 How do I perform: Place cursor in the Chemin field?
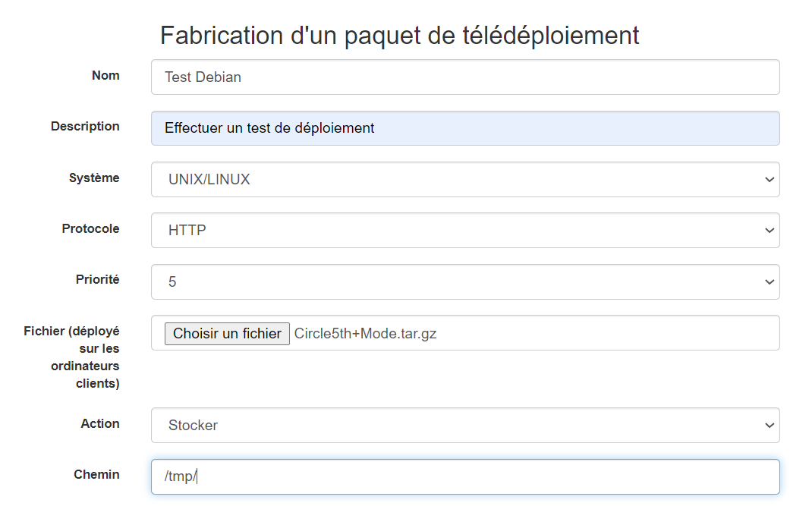pyautogui.click(x=465, y=476)
